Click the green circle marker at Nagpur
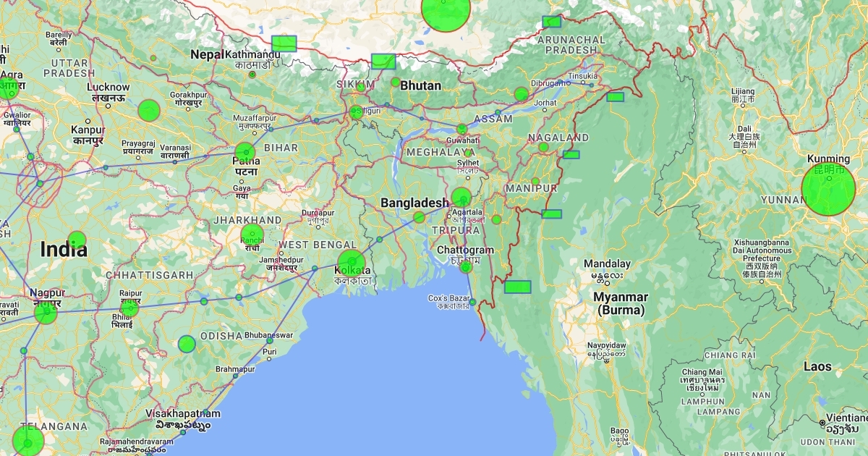Image resolution: width=868 pixels, height=456 pixels. (46, 313)
